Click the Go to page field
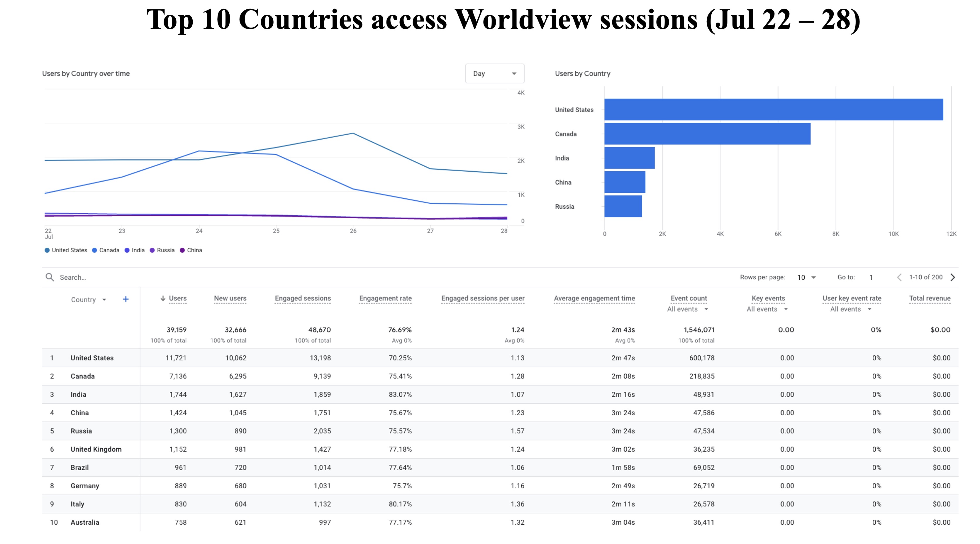980x544 pixels. [871, 277]
